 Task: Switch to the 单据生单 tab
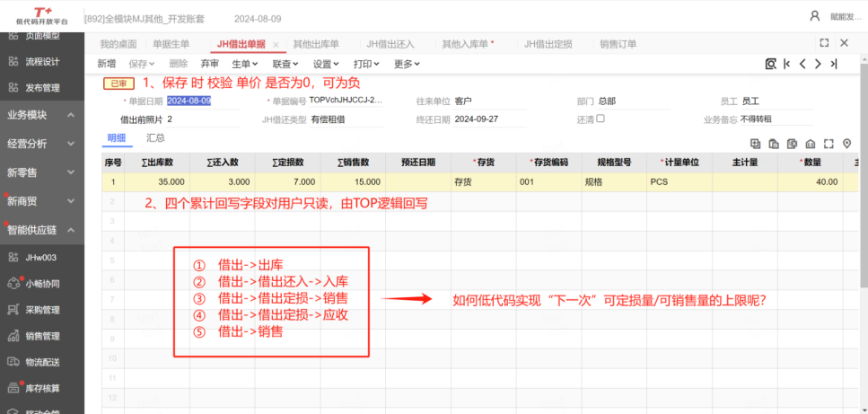point(171,44)
